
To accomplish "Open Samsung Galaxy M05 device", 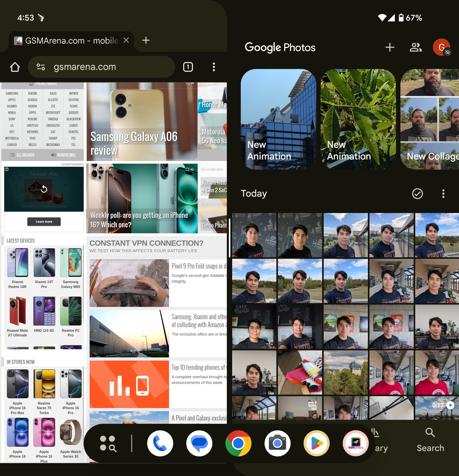I will pyautogui.click(x=71, y=268).
